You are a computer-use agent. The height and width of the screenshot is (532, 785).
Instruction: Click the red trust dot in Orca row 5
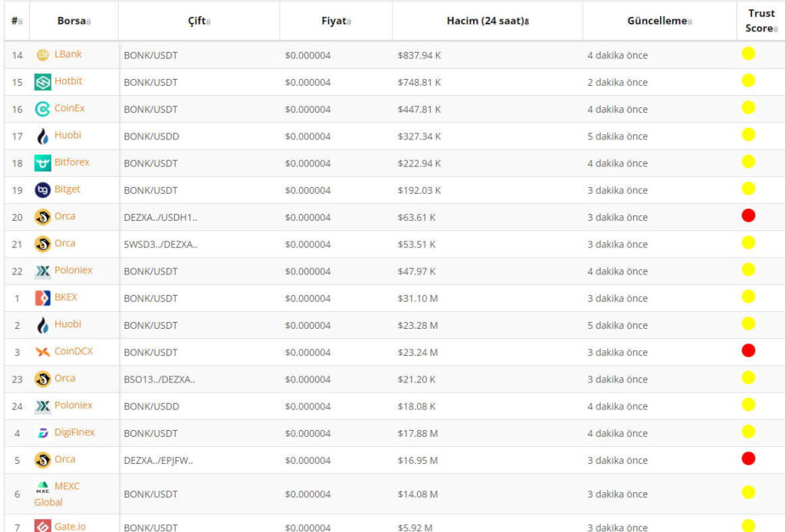(748, 459)
